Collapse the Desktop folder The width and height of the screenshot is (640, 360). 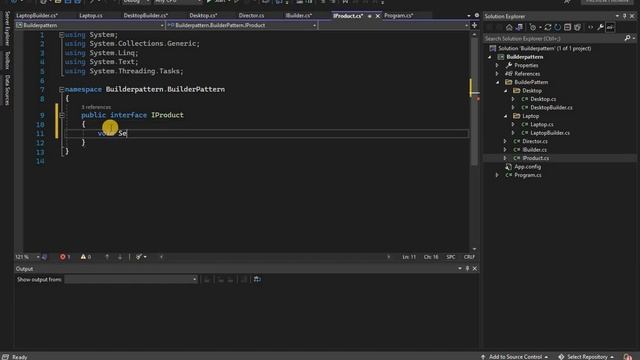pyautogui.click(x=506, y=91)
